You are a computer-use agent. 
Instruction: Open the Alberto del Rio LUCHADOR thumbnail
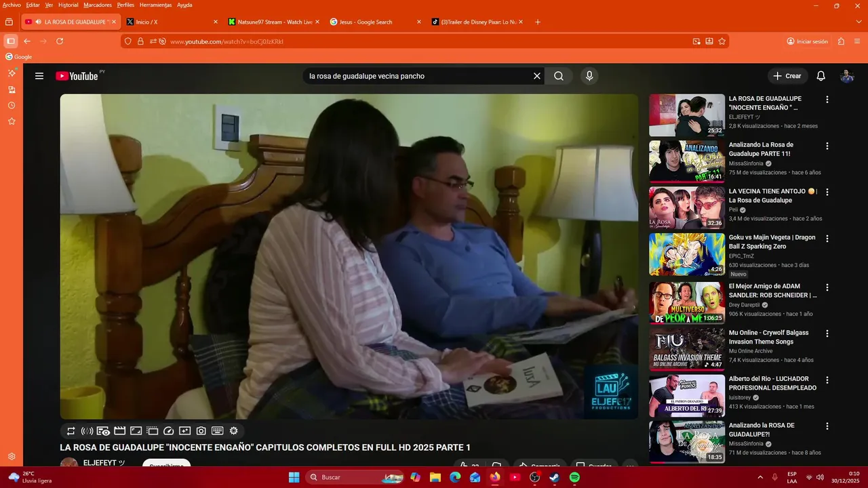pyautogui.click(x=687, y=395)
